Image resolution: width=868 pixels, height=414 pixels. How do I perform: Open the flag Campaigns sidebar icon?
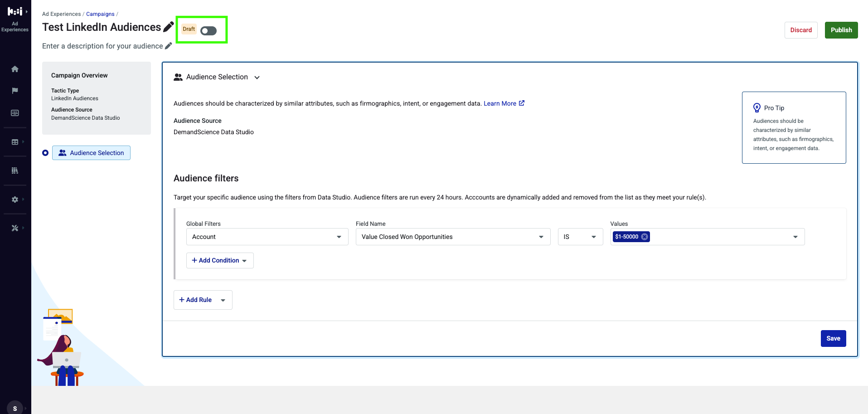tap(15, 91)
